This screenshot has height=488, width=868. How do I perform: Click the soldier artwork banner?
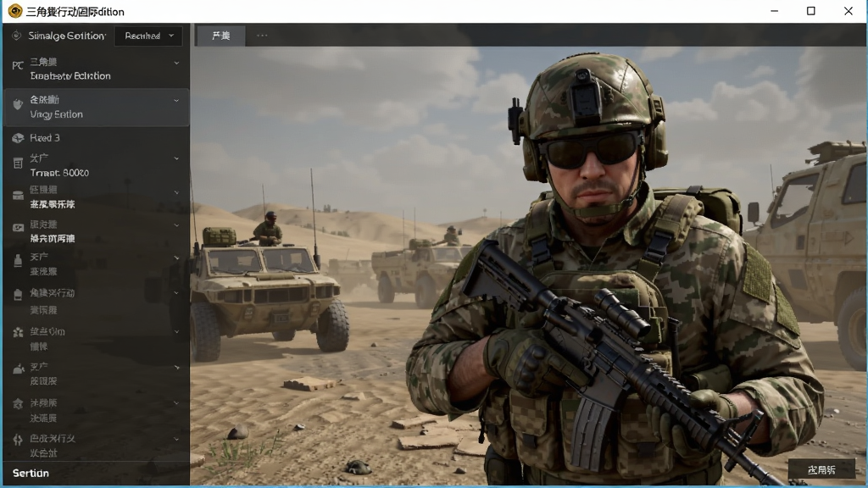529,265
